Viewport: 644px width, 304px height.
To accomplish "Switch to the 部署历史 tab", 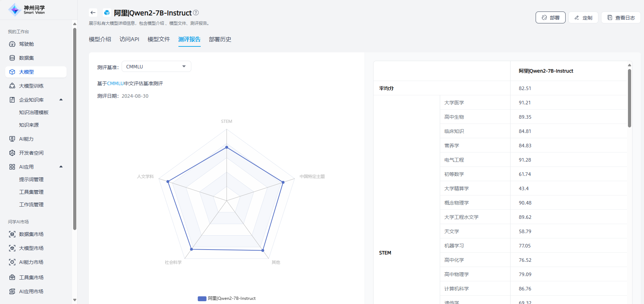I will 220,39.
